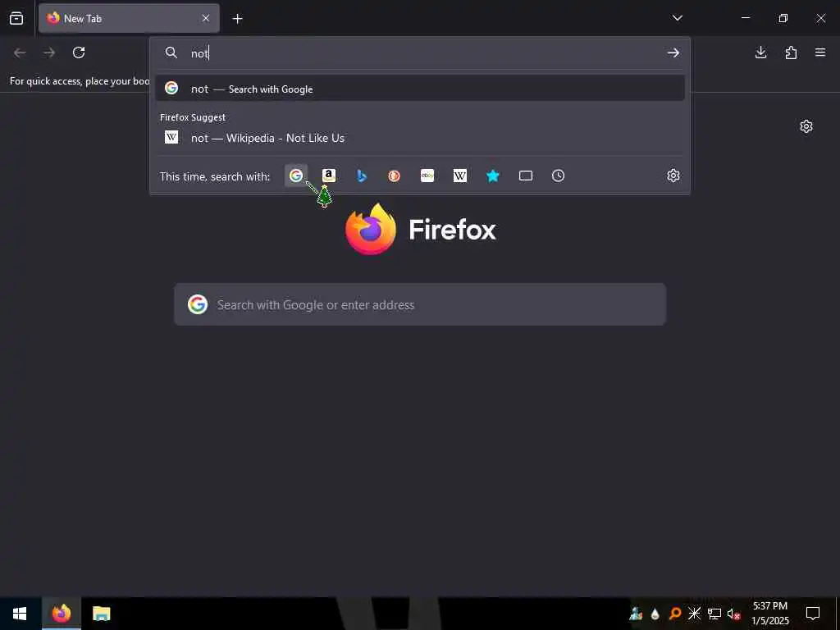Personalize new tab with gear icon
The height and width of the screenshot is (630, 840).
[x=806, y=126]
